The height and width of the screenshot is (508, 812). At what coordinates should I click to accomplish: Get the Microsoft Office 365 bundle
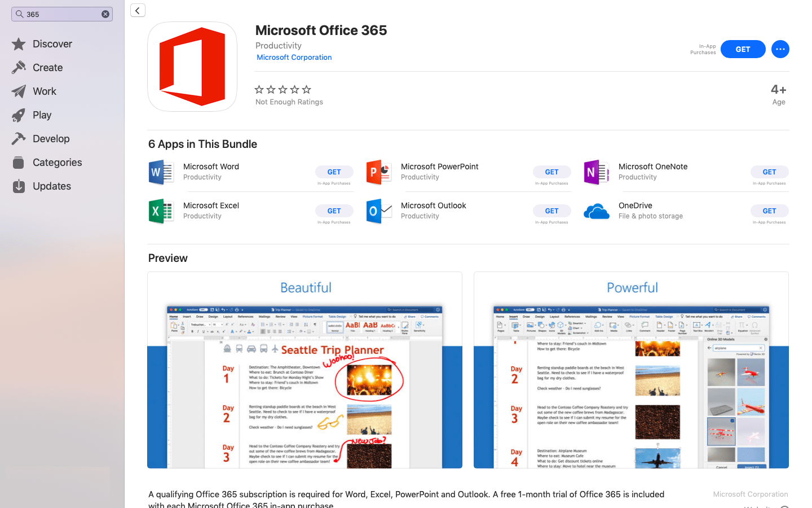tap(743, 49)
